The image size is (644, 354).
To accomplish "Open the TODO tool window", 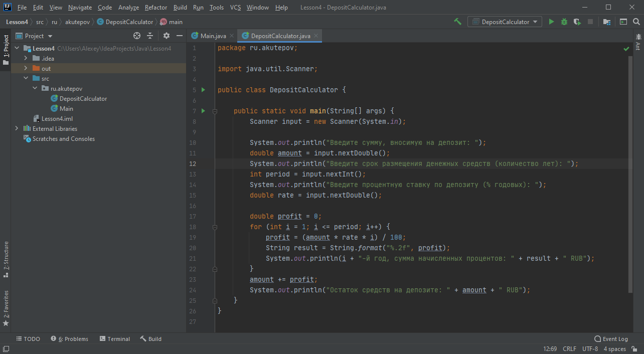I will coord(28,339).
